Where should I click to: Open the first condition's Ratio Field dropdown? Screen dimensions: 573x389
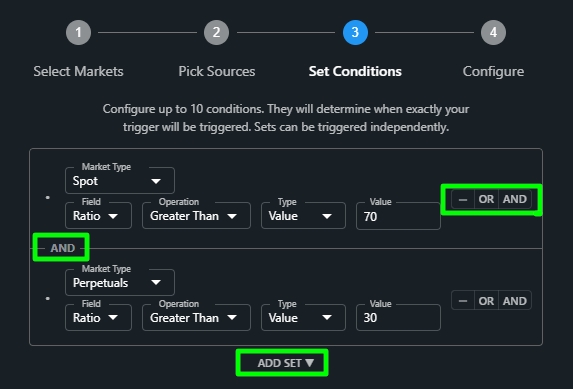pos(98,216)
